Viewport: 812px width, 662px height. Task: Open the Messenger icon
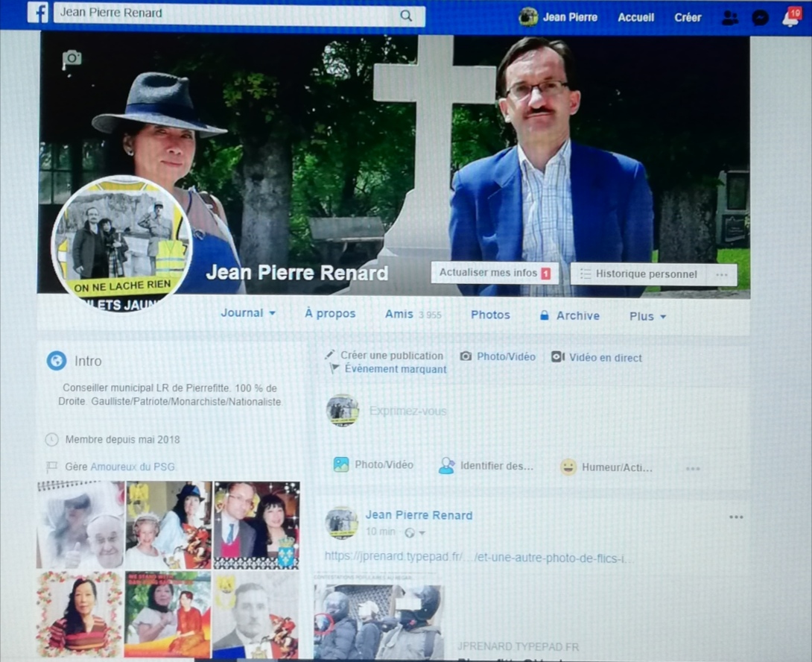pyautogui.click(x=760, y=18)
